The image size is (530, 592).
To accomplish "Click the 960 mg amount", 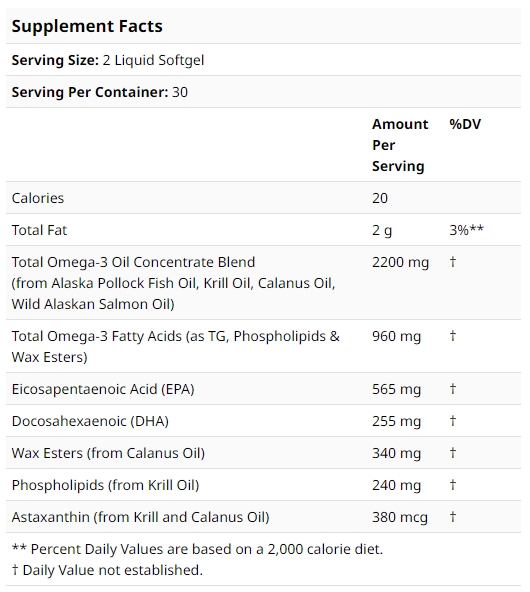I will [396, 337].
